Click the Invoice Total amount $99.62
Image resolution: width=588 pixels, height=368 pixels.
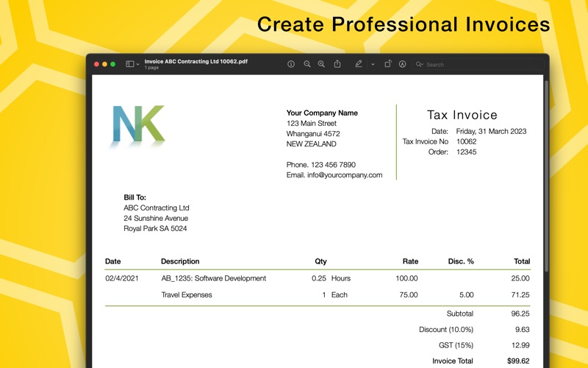pos(518,361)
